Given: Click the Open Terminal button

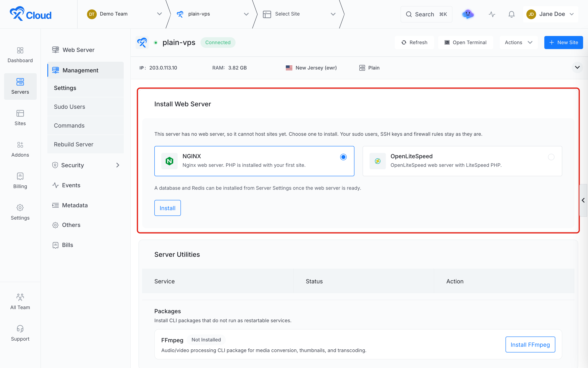Looking at the screenshot, I should [465, 42].
